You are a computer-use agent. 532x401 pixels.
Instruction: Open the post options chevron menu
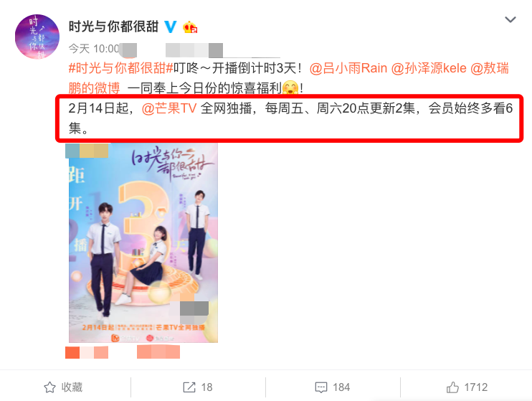(x=510, y=19)
